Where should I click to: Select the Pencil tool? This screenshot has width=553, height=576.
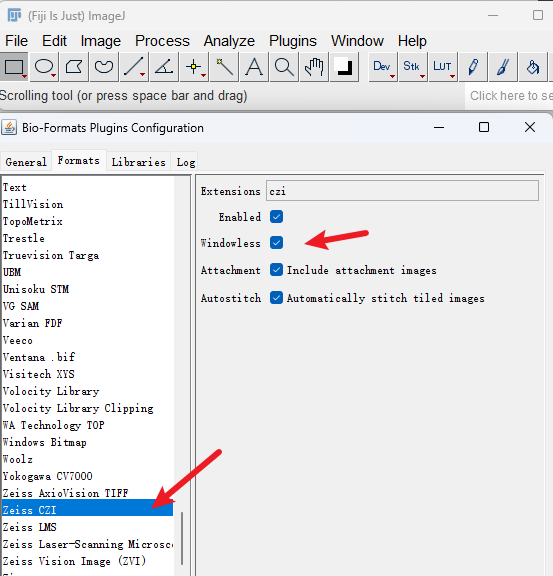tap(473, 66)
